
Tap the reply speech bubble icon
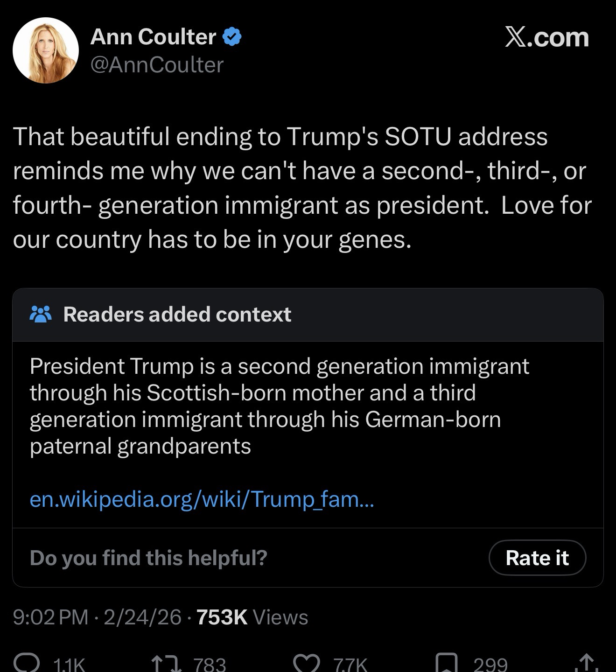tap(28, 664)
